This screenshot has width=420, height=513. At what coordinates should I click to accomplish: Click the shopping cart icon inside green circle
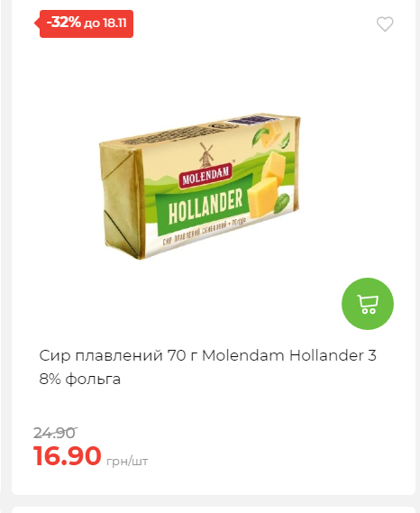pos(368,304)
